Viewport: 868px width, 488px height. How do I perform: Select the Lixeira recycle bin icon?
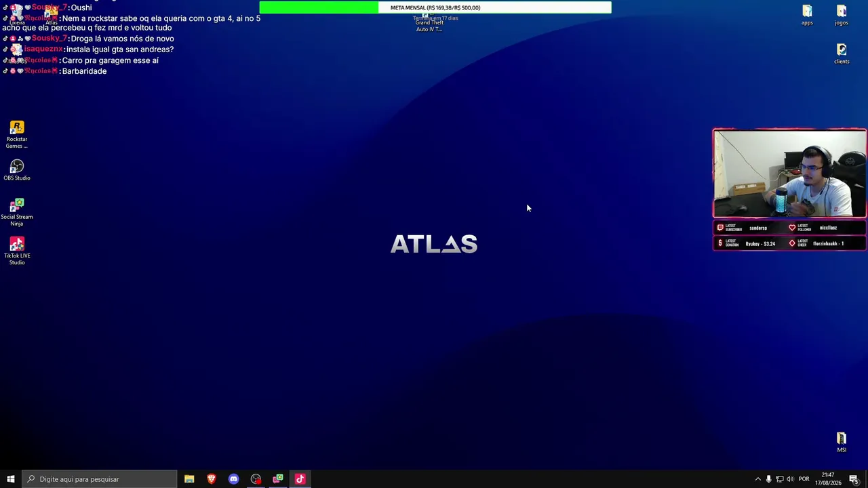17,15
